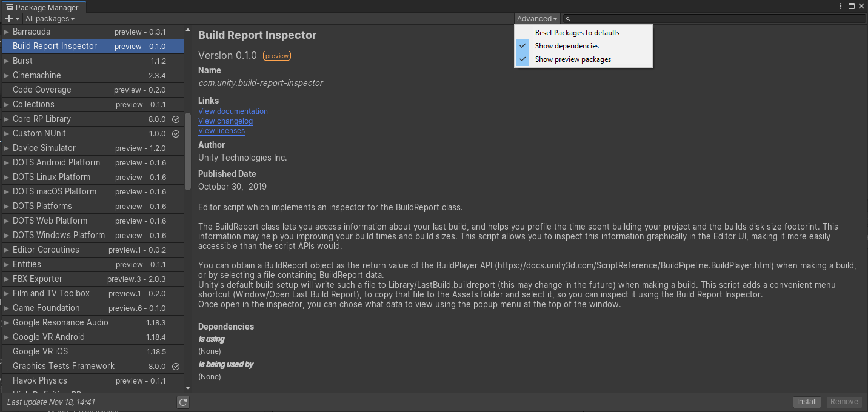This screenshot has height=412, width=868.
Task: Click the window three-dot options menu icon
Action: pos(840,6)
